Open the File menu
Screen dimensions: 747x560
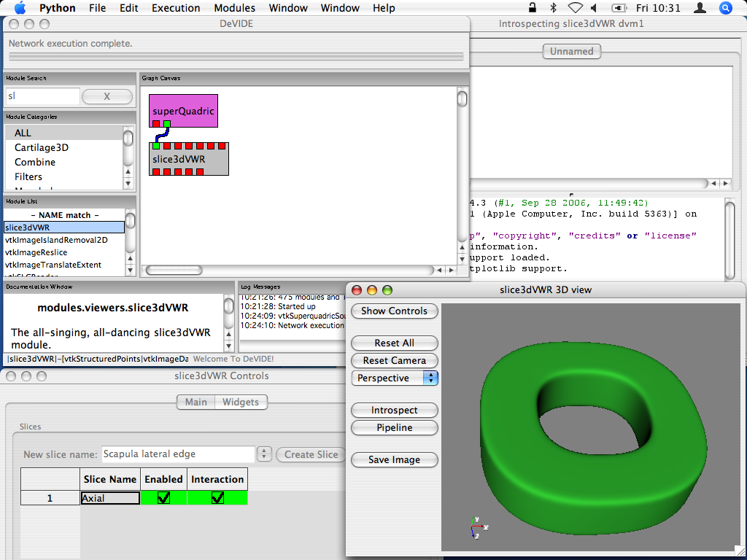coord(97,7)
